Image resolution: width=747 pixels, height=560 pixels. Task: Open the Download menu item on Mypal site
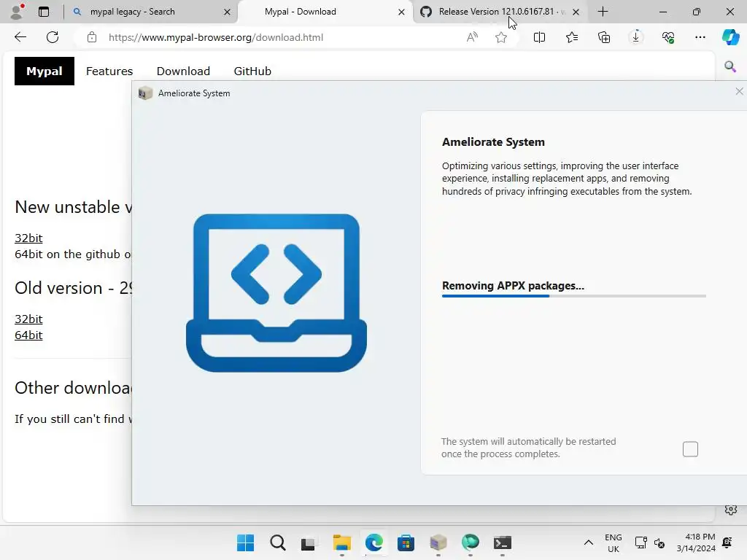(183, 71)
